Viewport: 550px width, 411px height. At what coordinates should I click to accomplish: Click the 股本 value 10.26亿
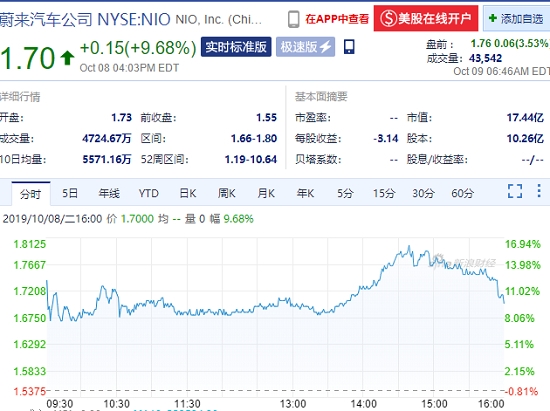coord(525,139)
